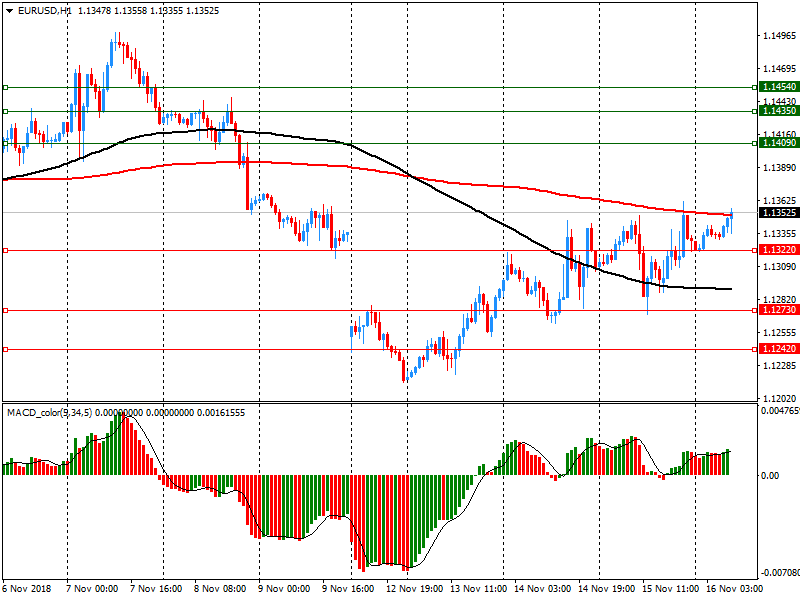The width and height of the screenshot is (800, 600).
Task: Select left square handle of lowest green line
Action: coord(5,143)
